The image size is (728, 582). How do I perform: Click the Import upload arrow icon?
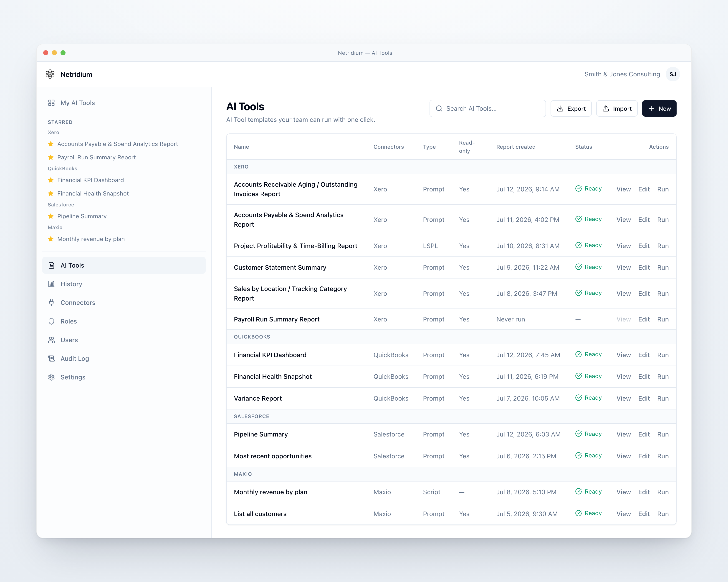[x=606, y=109]
